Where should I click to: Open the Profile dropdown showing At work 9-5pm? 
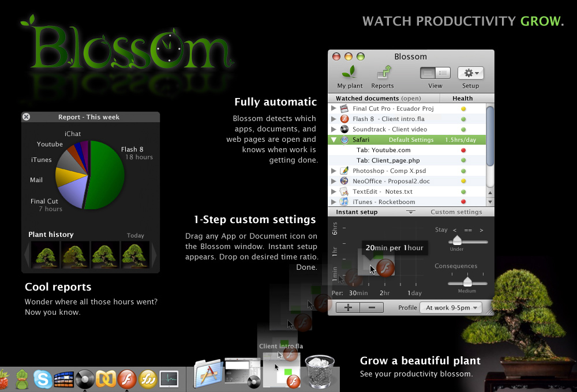[451, 307]
